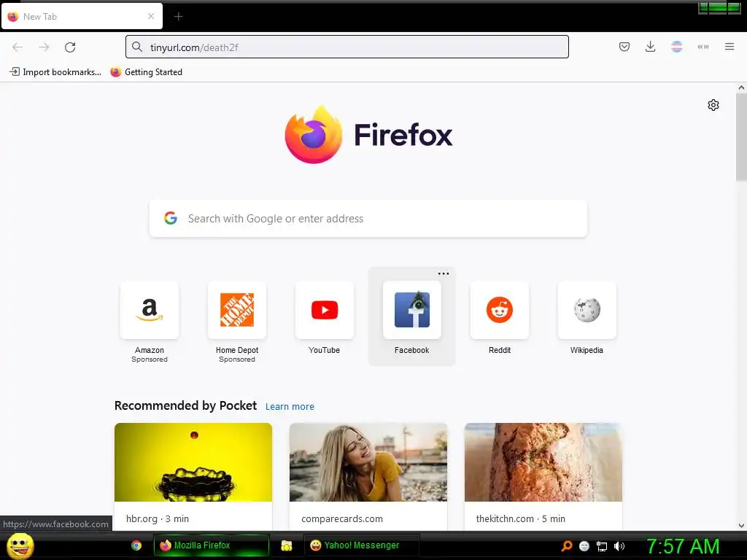747x560 pixels.
Task: Open the comparecards.com story thumbnail
Action: pos(368,462)
